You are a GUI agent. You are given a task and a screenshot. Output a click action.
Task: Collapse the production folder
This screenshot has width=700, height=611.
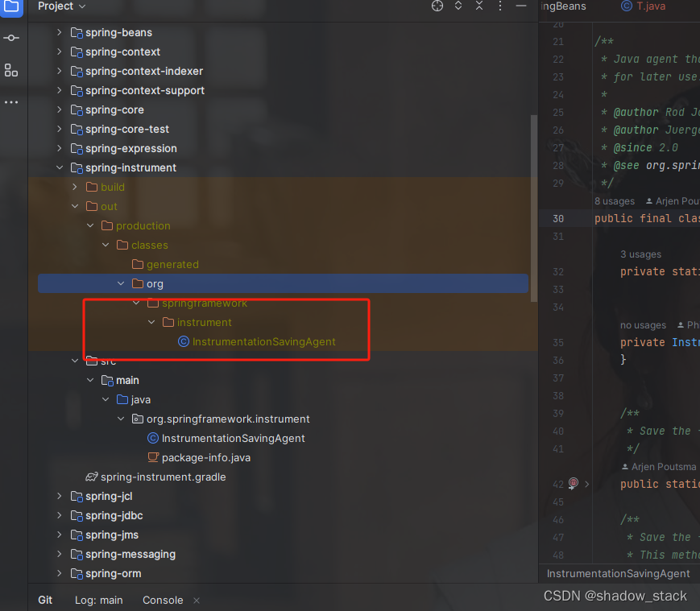pyautogui.click(x=90, y=225)
